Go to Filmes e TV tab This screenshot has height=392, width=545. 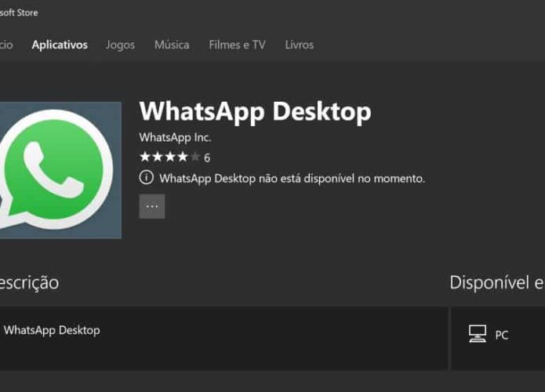click(x=237, y=45)
